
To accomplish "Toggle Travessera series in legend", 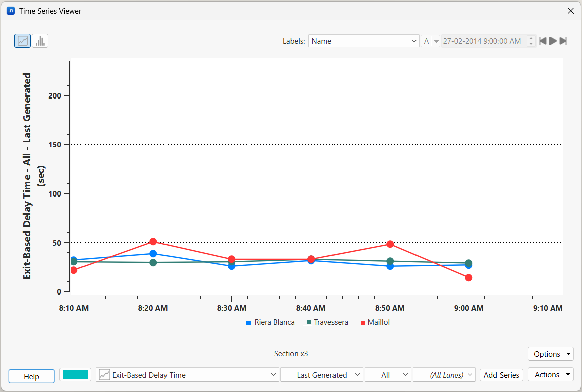I will click(327, 322).
